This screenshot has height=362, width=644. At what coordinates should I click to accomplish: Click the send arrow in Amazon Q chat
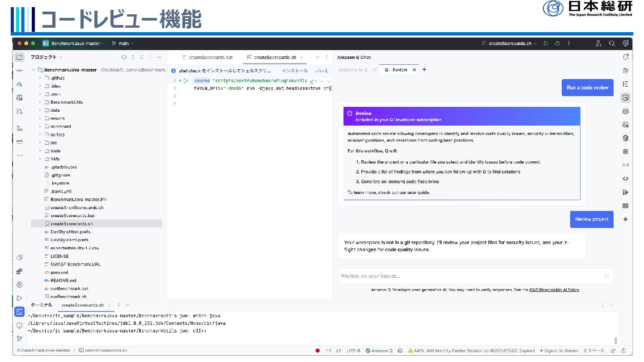(606, 276)
